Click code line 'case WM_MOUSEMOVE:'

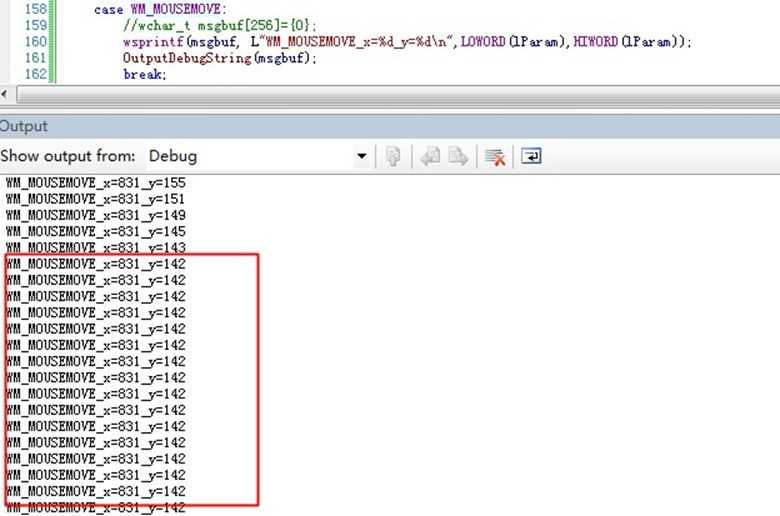[160, 9]
